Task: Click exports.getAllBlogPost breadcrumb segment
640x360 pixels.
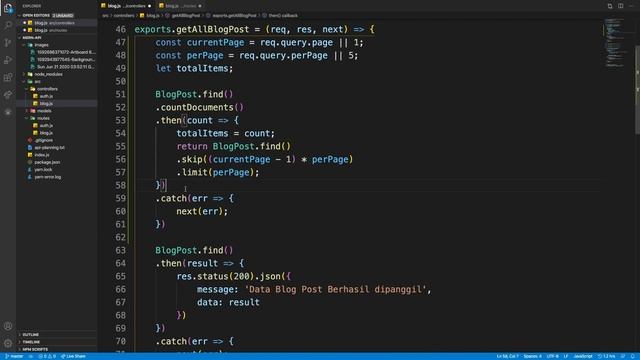Action: (234, 16)
